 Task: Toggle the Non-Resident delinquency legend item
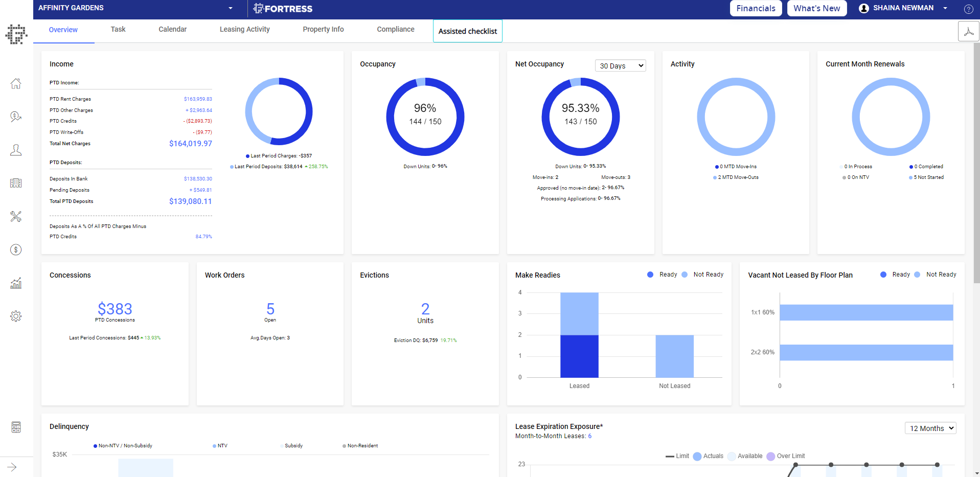[360, 446]
